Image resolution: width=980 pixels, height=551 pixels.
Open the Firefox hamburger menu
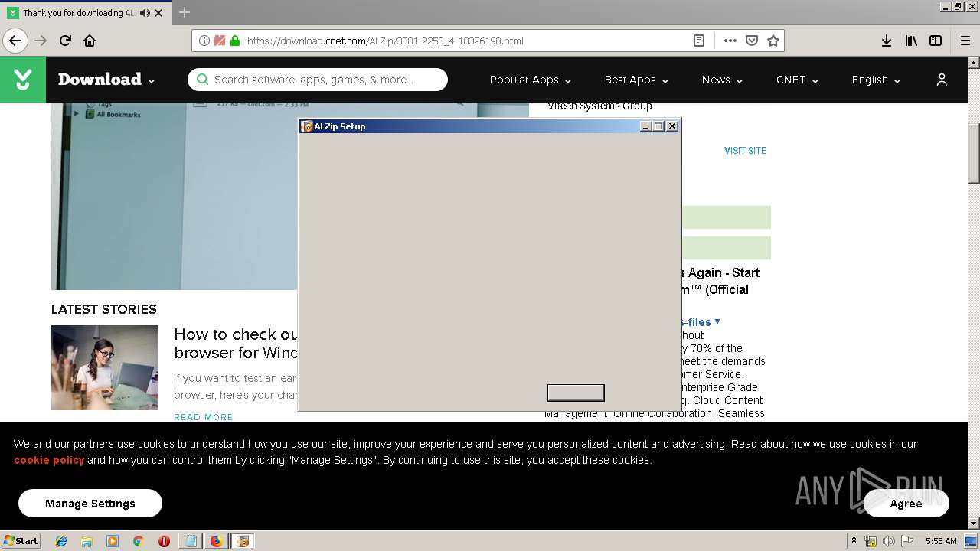965,41
